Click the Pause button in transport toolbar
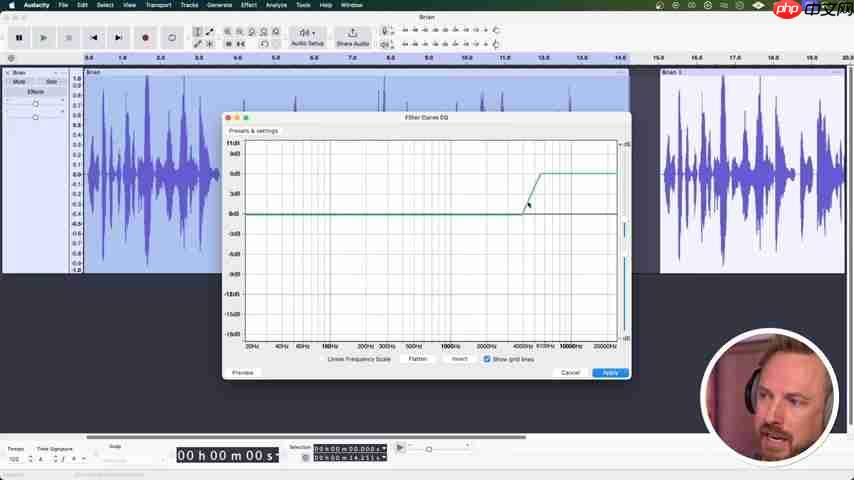This screenshot has width=854, height=480. pos(19,38)
